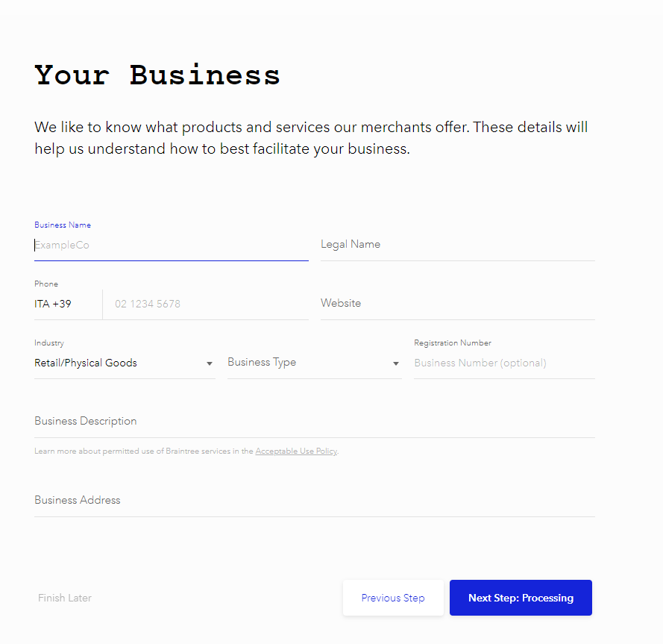Go back with Previous Step button
Image resolution: width=663 pixels, height=644 pixels.
393,598
